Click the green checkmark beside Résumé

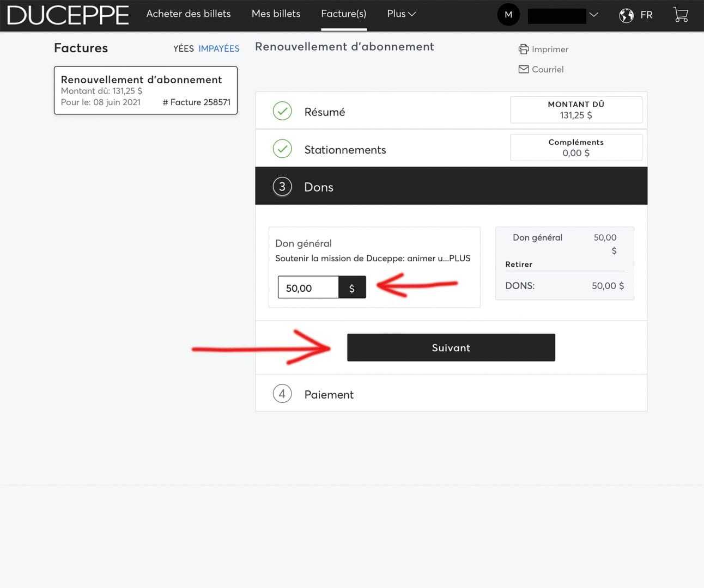282,111
